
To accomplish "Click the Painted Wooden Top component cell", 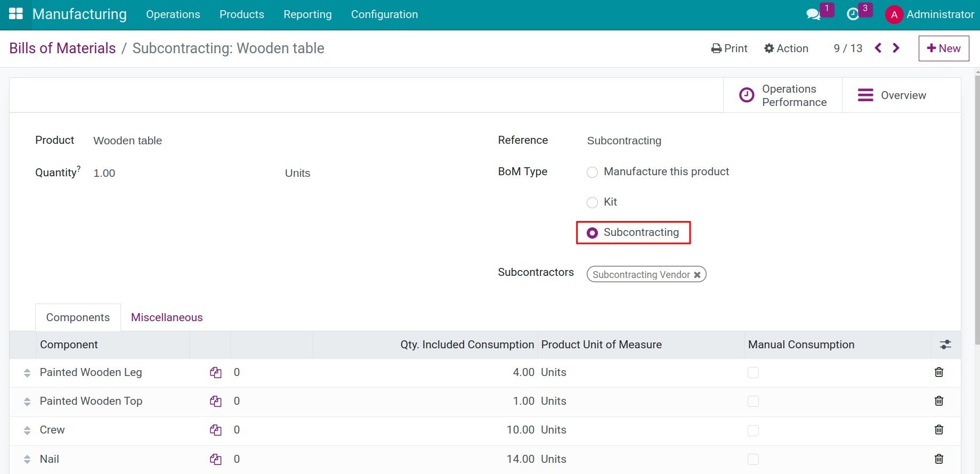I will click(91, 401).
